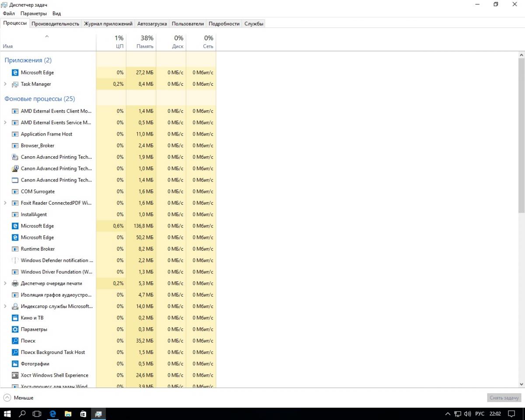Switch to the Подробности tab
The width and height of the screenshot is (525, 420).
[x=224, y=24]
